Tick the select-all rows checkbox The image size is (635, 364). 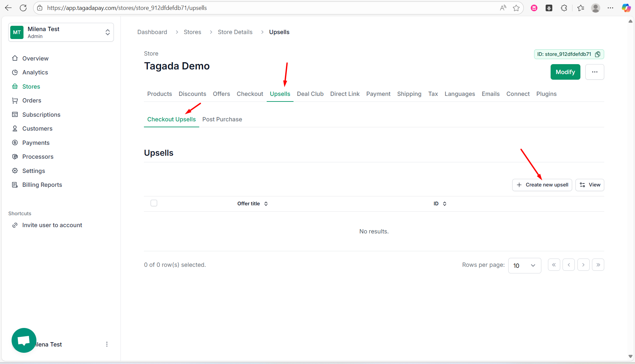point(154,203)
